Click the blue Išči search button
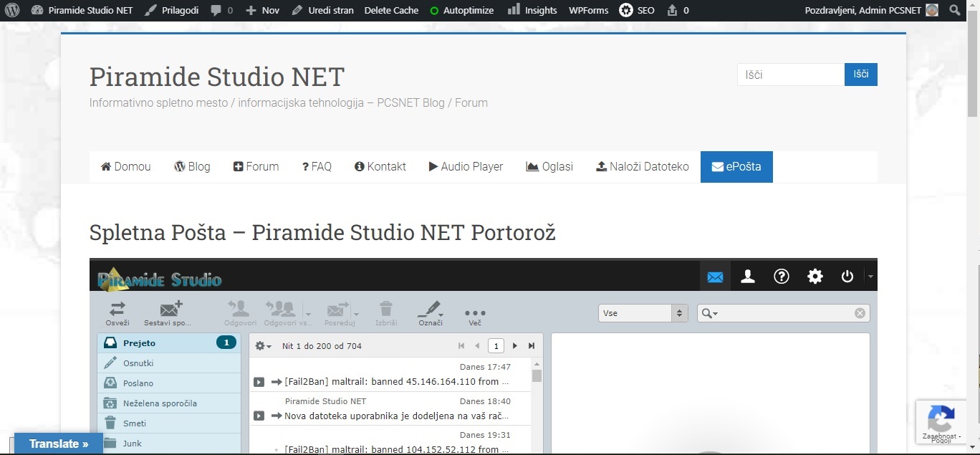Image resolution: width=980 pixels, height=455 pixels. [x=861, y=75]
